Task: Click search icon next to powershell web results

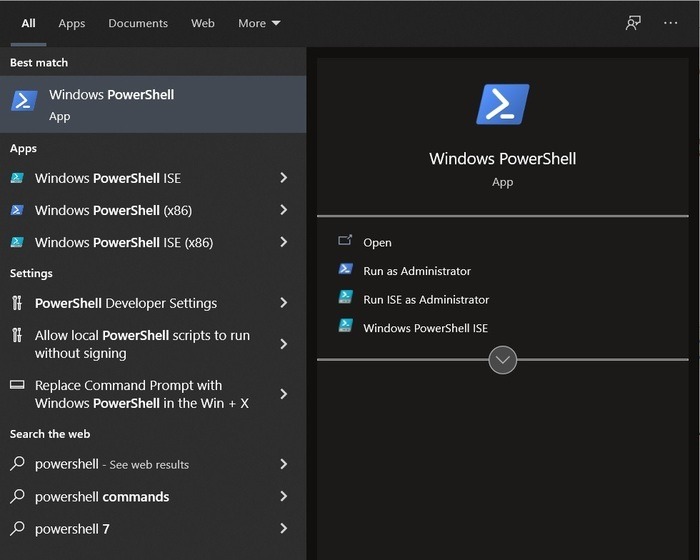Action: pyautogui.click(x=17, y=464)
